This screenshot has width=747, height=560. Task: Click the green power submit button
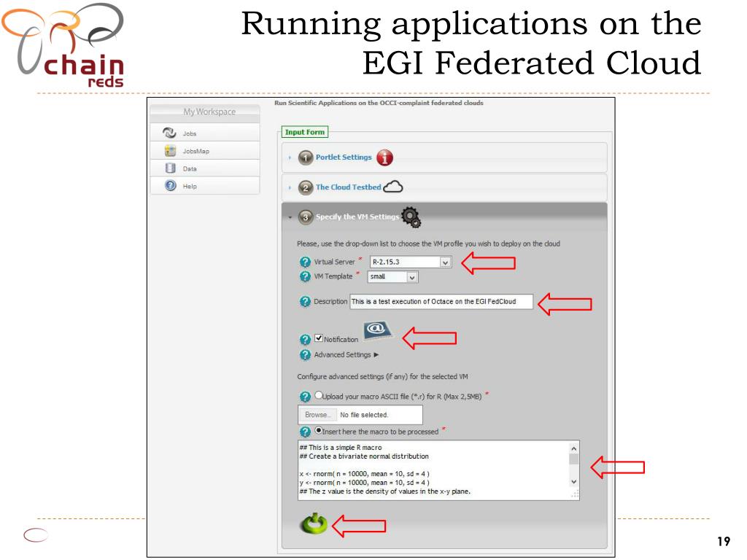[314, 524]
